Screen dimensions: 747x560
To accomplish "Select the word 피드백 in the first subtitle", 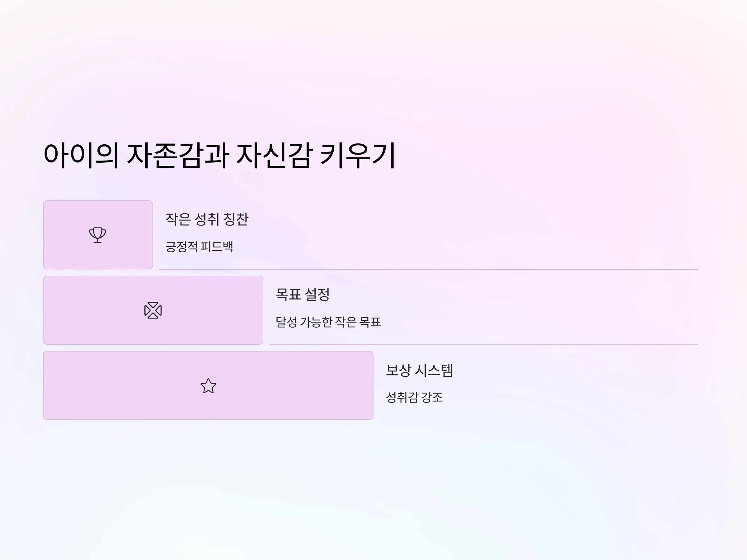I will (217, 246).
